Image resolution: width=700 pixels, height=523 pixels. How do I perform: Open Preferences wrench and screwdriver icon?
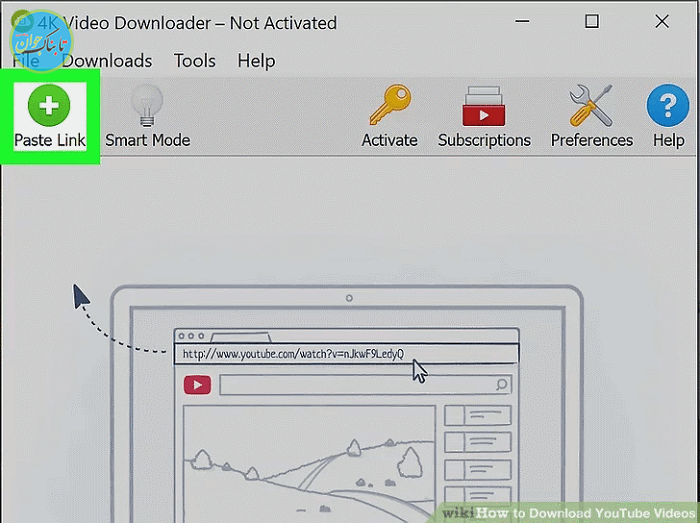click(591, 105)
